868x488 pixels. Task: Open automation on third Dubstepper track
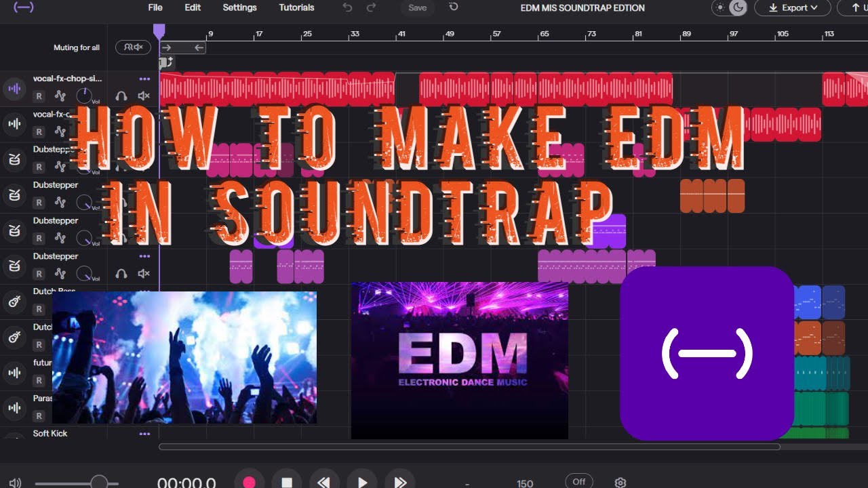pyautogui.click(x=60, y=238)
